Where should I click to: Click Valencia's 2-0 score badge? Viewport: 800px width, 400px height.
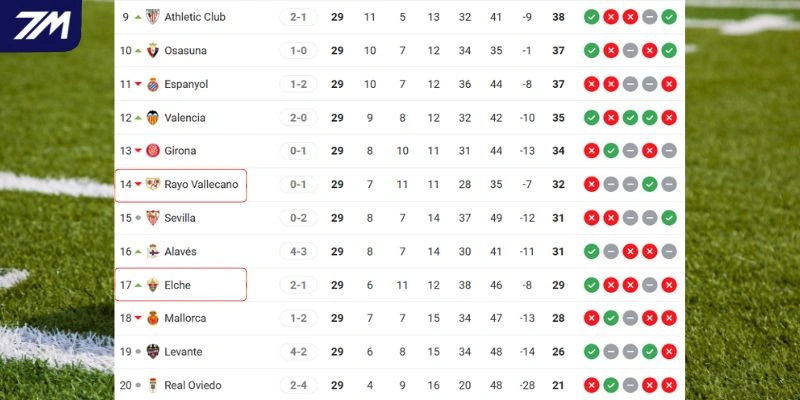click(x=298, y=117)
